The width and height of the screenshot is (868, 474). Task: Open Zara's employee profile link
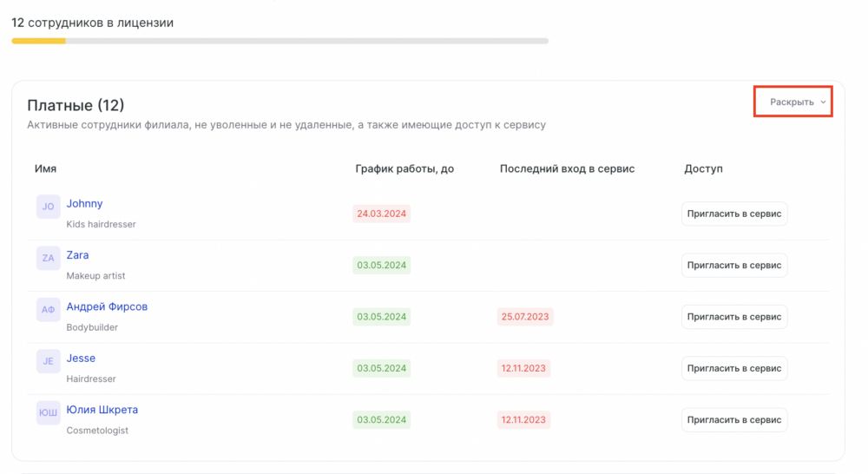pyautogui.click(x=77, y=254)
